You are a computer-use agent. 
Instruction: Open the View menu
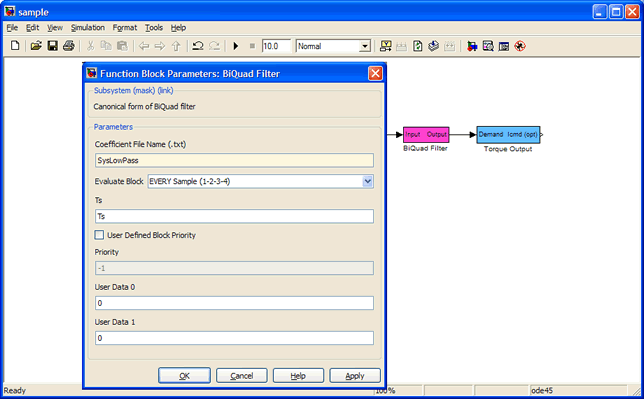[55, 28]
